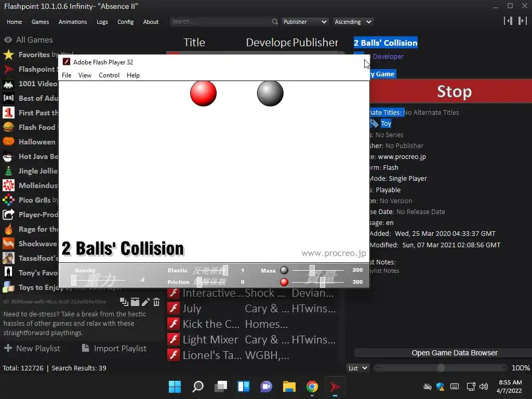Click the Flashpoint search field
Image resolution: width=532 pixels, height=399 pixels.
pos(220,21)
